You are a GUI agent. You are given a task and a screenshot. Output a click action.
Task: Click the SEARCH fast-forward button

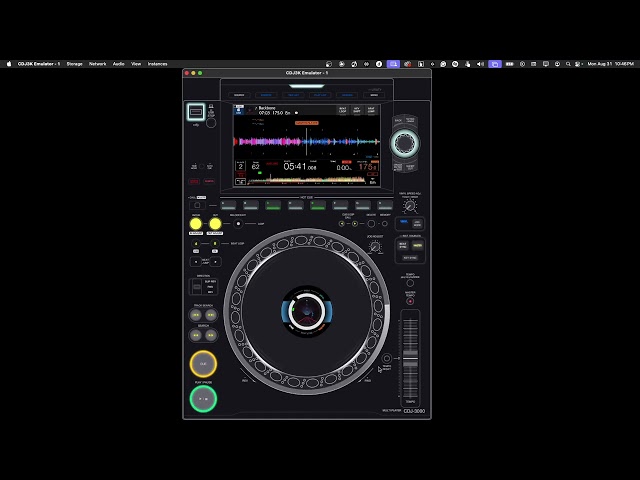[211, 335]
